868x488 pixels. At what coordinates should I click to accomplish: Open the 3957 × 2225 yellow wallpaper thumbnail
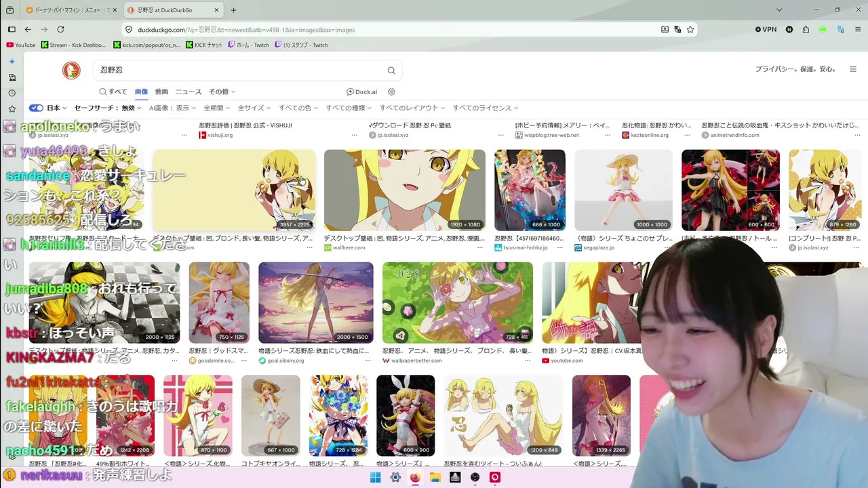pos(234,190)
